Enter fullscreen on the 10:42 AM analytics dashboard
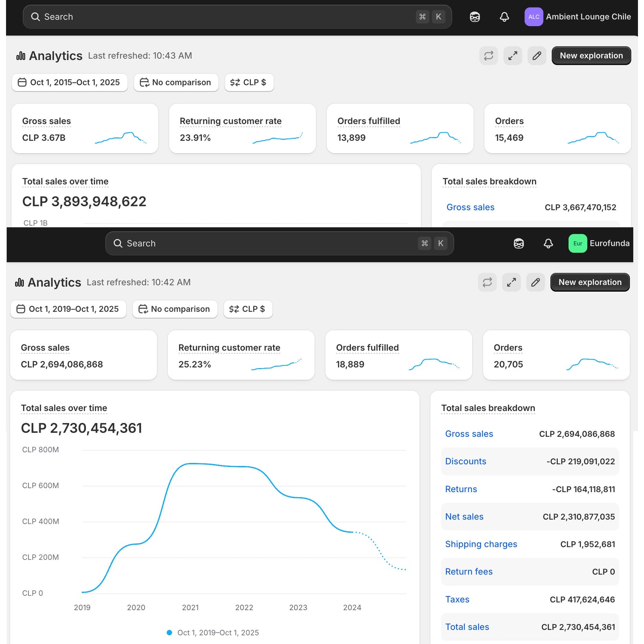644x644 pixels. [x=511, y=282]
